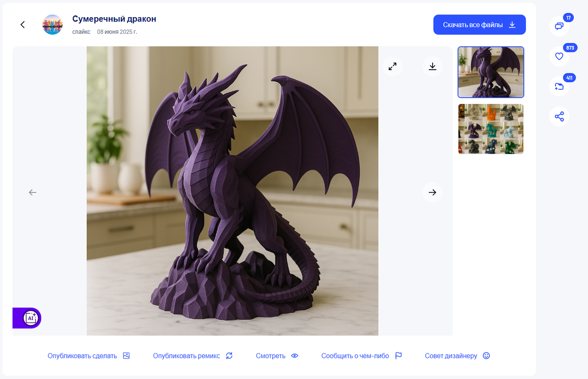Screen dimensions: 588x379
Task: Select the multicolor dragons grid thumbnail
Action: 491,129
